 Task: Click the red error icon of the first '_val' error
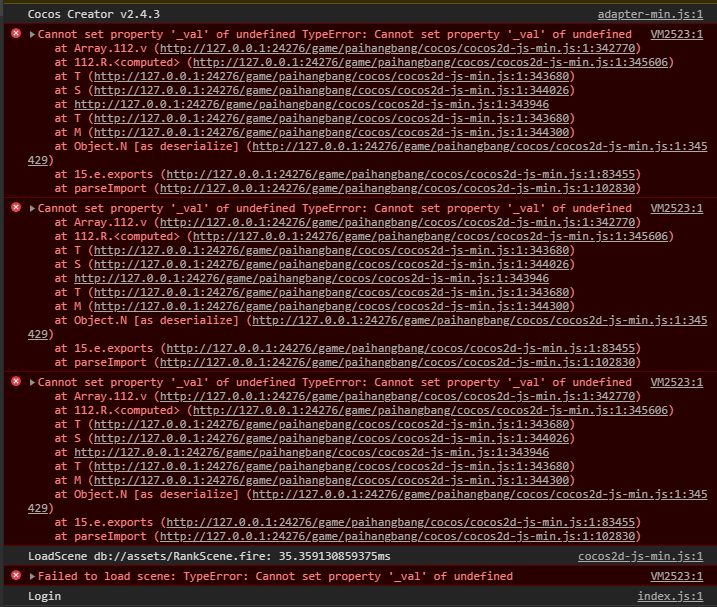pyautogui.click(x=16, y=33)
